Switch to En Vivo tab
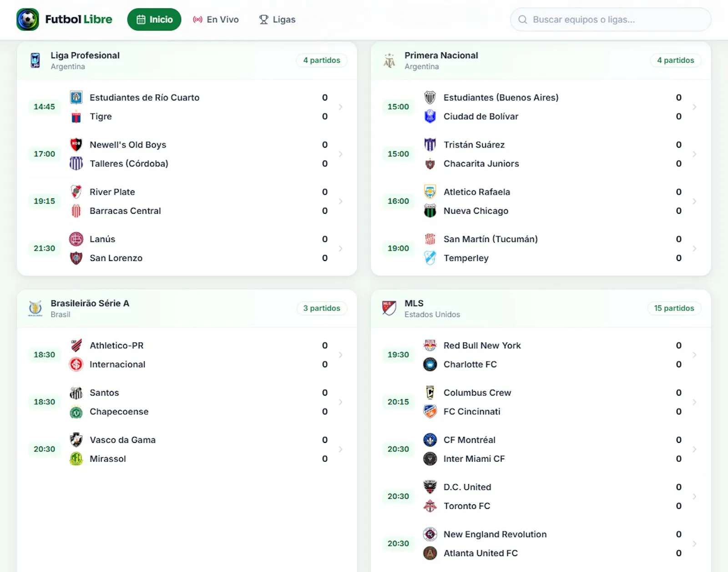 pos(216,20)
